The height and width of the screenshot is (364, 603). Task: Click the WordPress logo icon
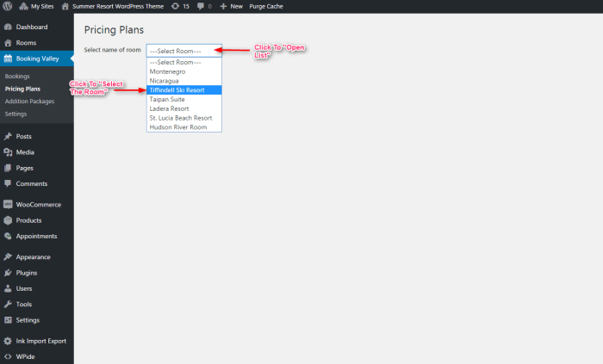(7, 6)
